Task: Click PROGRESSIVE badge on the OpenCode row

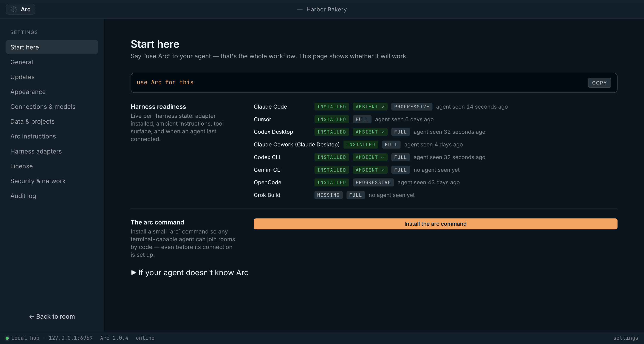Action: tap(373, 183)
